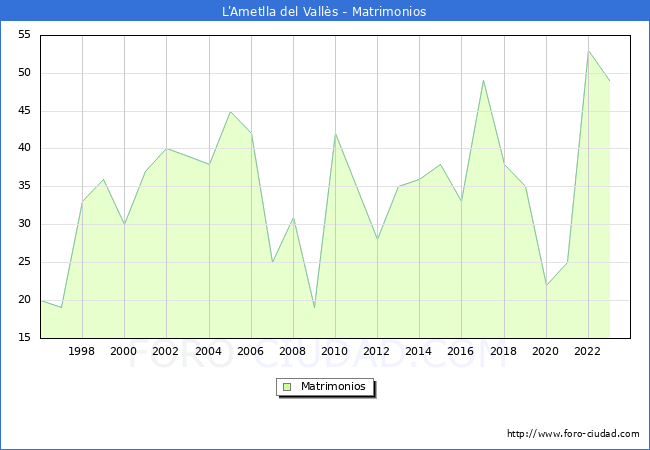This screenshot has width=650, height=450.
Task: Click the 20 y-axis value
Action: [25, 300]
